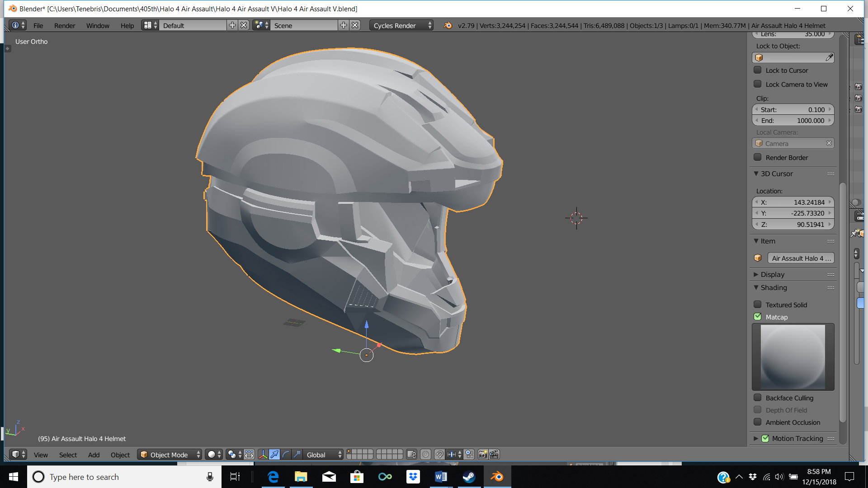Open the Add menu
This screenshot has height=488, width=868.
94,455
